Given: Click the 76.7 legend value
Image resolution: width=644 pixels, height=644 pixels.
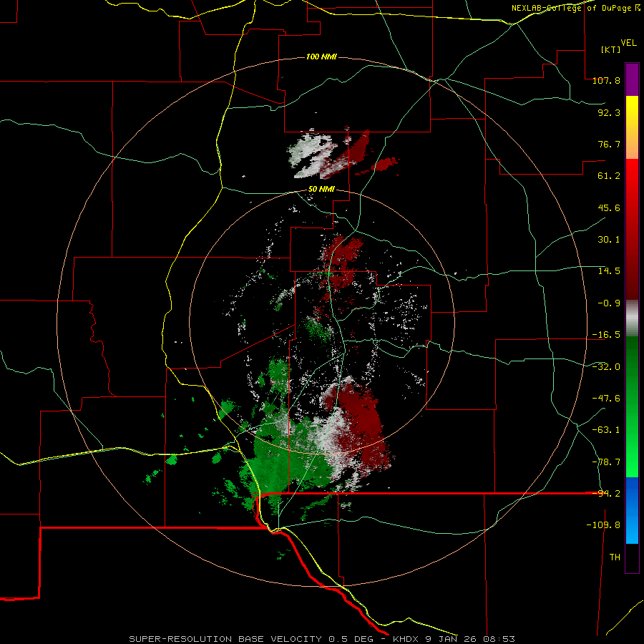Looking at the screenshot, I should [609, 144].
